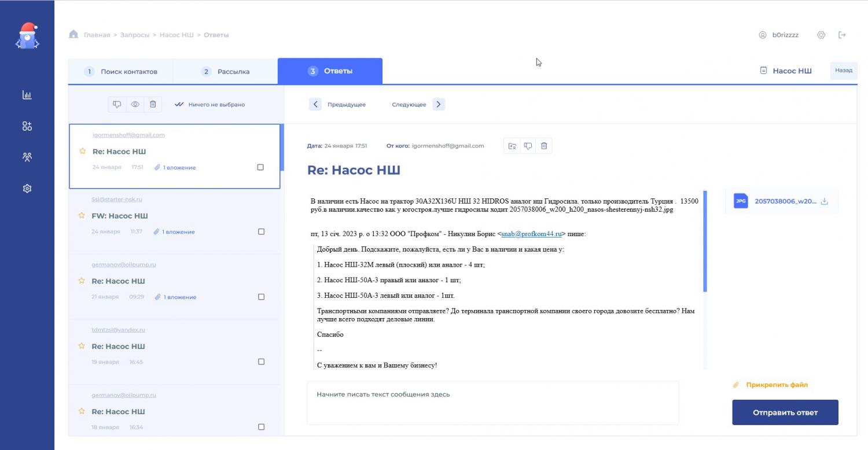
Task: Click the logout icon in header
Action: coord(842,35)
